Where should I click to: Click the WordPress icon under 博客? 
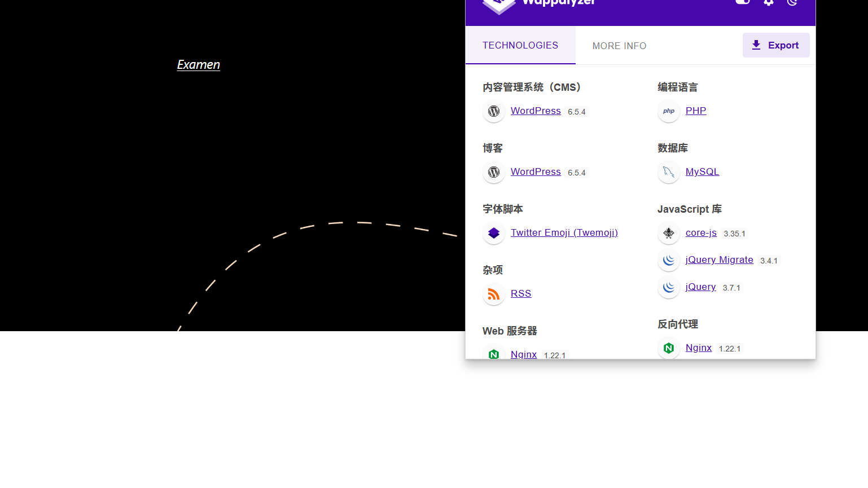click(x=494, y=172)
